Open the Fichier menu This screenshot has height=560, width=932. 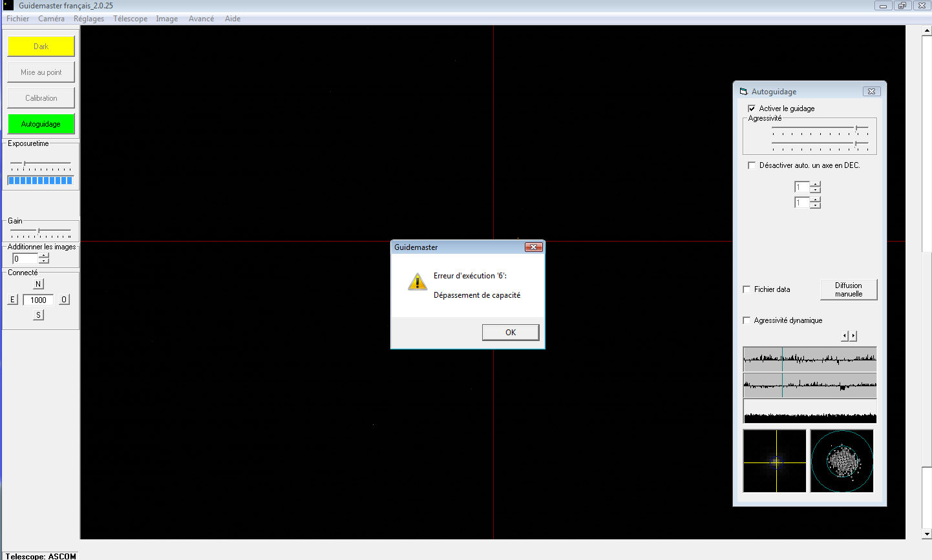pos(17,19)
